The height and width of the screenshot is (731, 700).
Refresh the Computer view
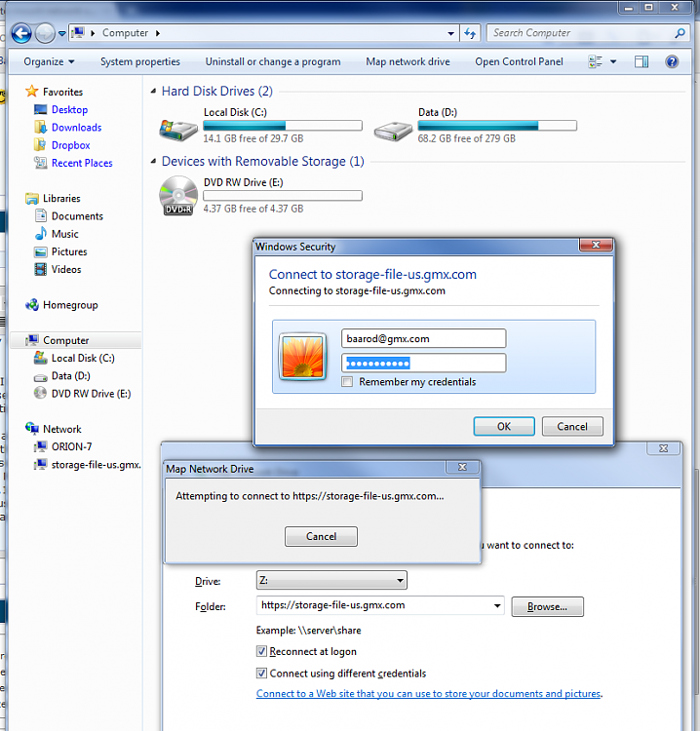470,33
